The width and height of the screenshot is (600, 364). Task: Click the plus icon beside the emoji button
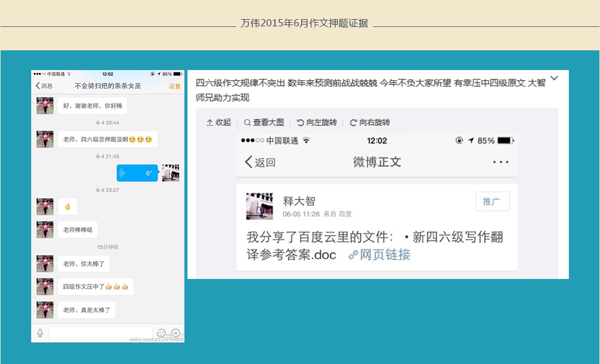[176, 333]
